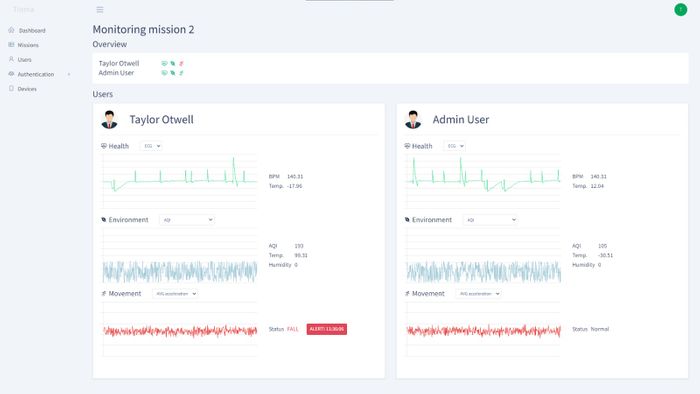This screenshot has width=700, height=394.
Task: Click Admin User's green ECG chart
Action: [483, 181]
